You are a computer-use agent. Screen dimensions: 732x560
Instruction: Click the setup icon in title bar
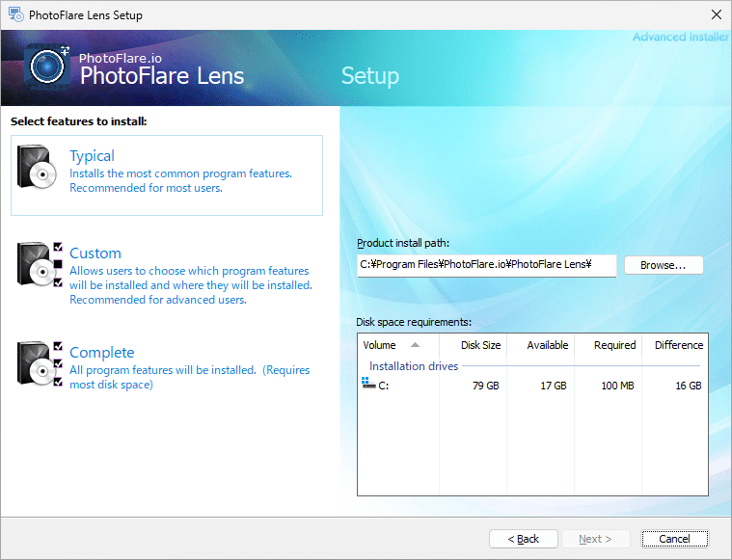[x=15, y=14]
